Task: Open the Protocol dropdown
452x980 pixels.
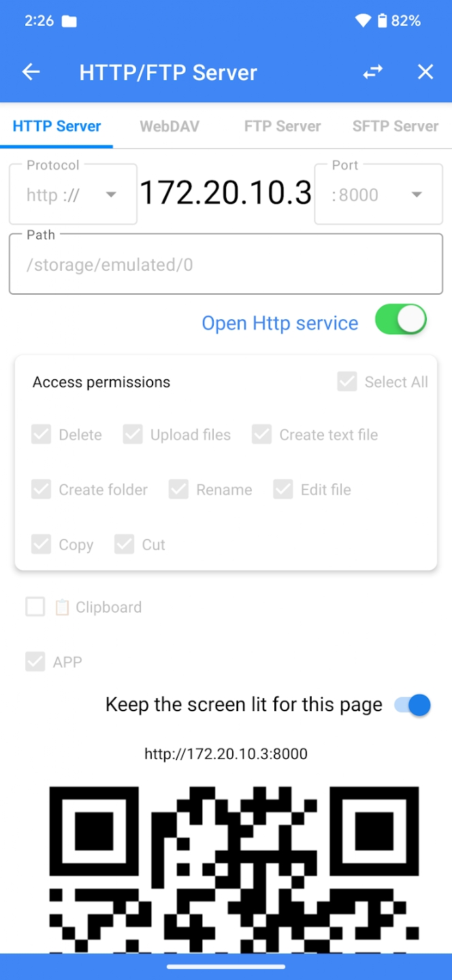Action: point(73,195)
